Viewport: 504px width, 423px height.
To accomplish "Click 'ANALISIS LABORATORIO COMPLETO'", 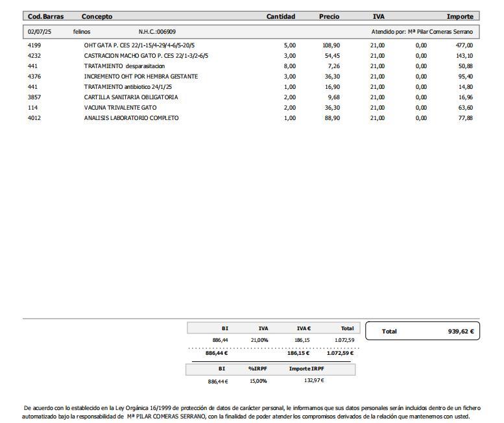I will pyautogui.click(x=131, y=118).
